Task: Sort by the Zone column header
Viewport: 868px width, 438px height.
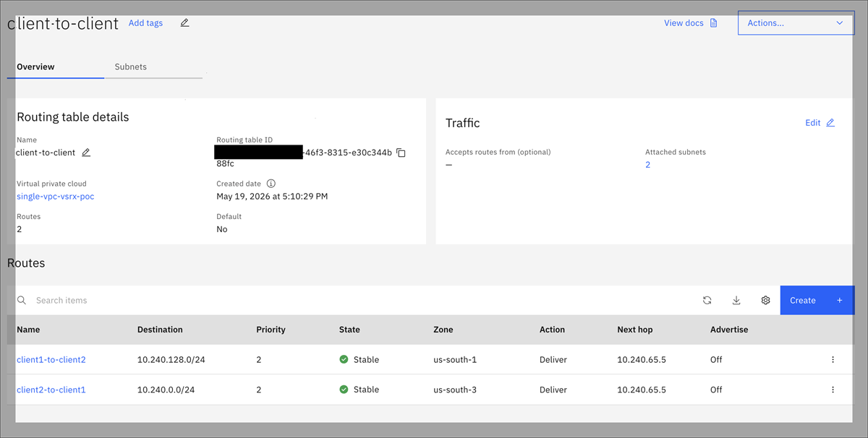Action: pyautogui.click(x=443, y=330)
